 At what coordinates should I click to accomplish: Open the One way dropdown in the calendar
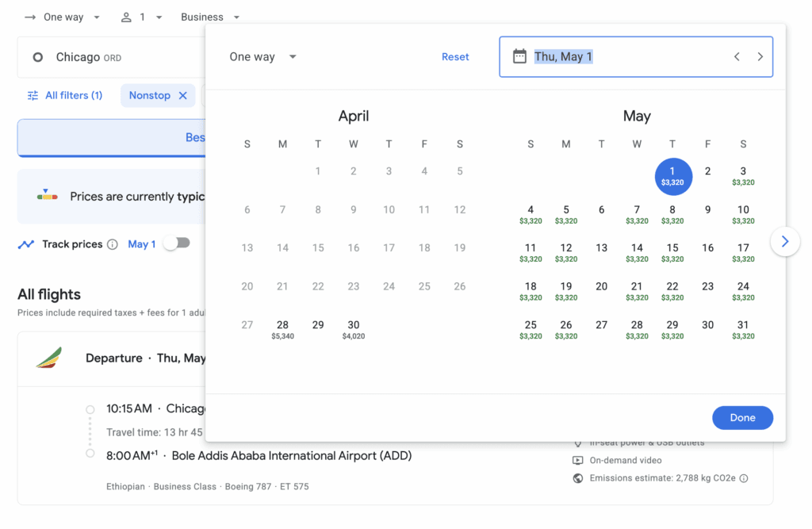coord(262,56)
